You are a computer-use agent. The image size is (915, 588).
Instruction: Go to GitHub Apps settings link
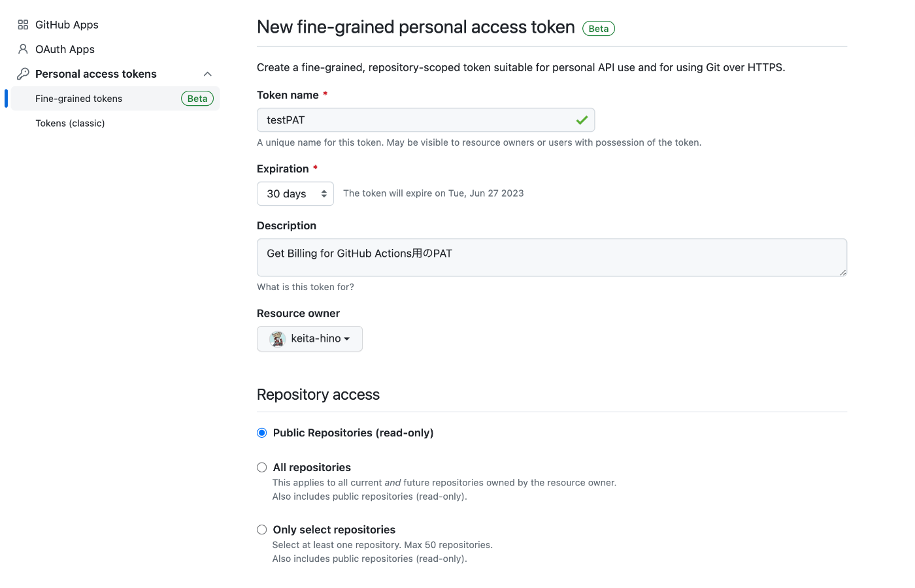point(67,25)
